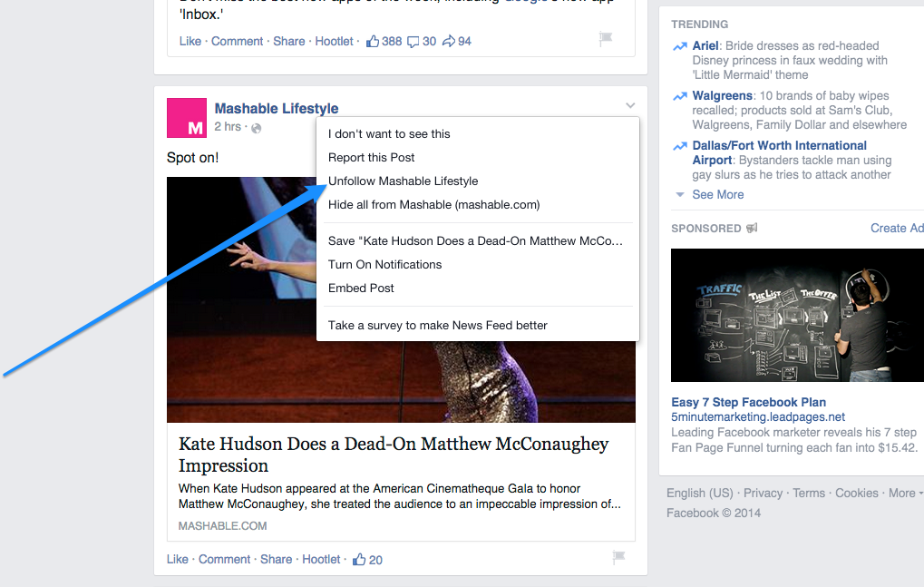The width and height of the screenshot is (924, 587).
Task: Click the ad description "Leading Facebook marketer reveals"
Action: (793, 440)
